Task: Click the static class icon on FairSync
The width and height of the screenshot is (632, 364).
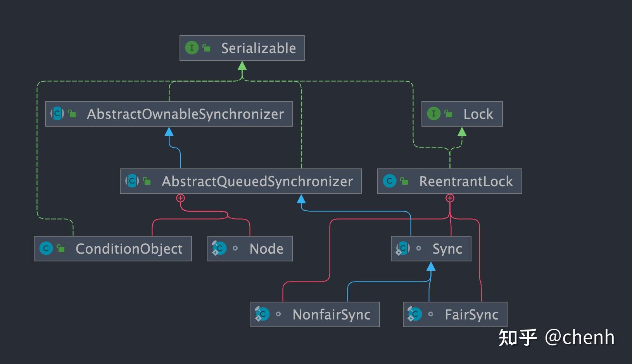Action: click(414, 314)
